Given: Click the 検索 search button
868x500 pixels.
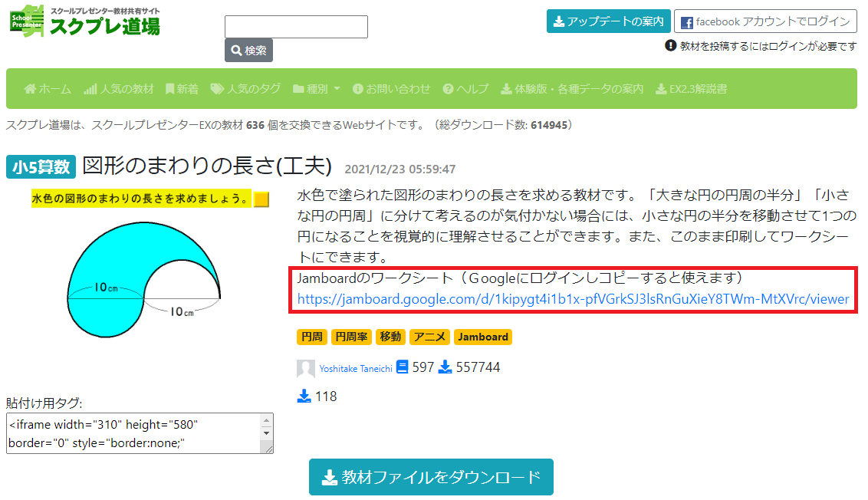Looking at the screenshot, I should (x=248, y=51).
